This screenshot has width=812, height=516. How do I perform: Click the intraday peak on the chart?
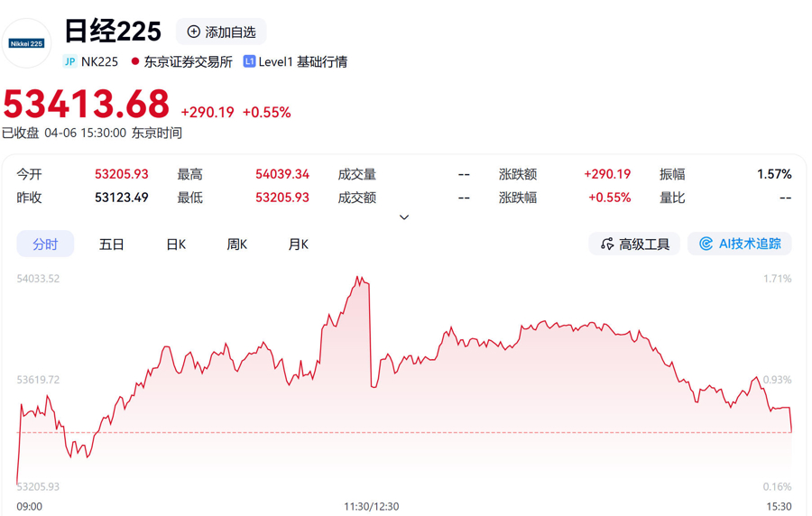coord(360,278)
